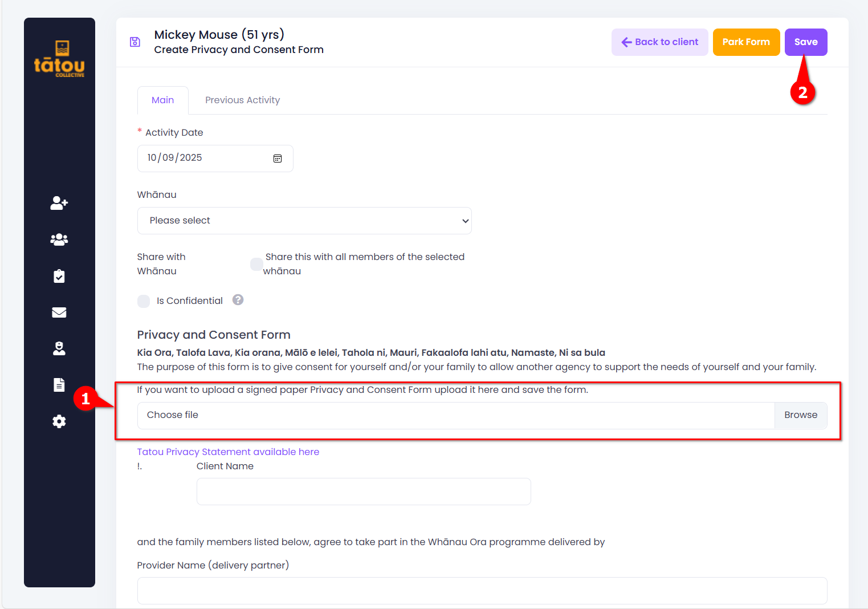The width and height of the screenshot is (868, 609).
Task: Click the Activity Date input field
Action: click(215, 159)
